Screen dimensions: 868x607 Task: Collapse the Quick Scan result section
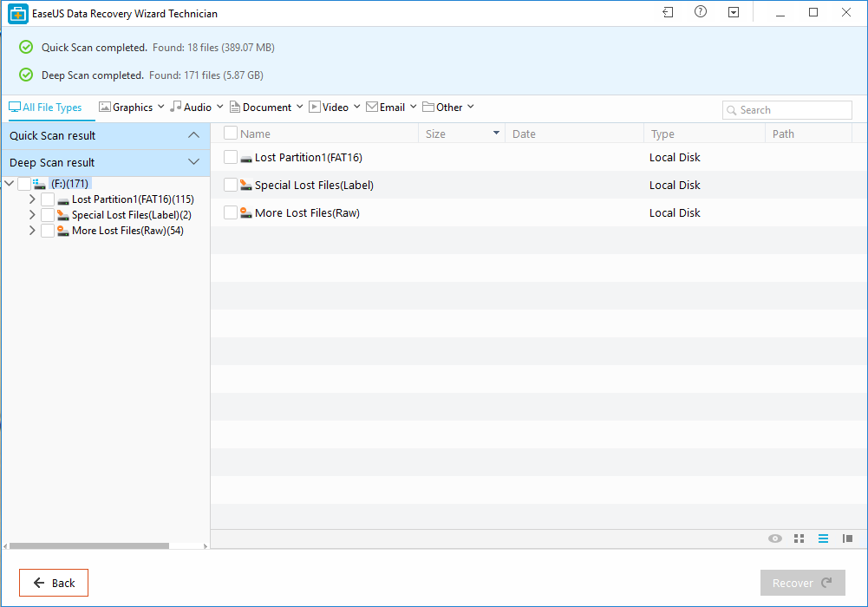pos(194,134)
